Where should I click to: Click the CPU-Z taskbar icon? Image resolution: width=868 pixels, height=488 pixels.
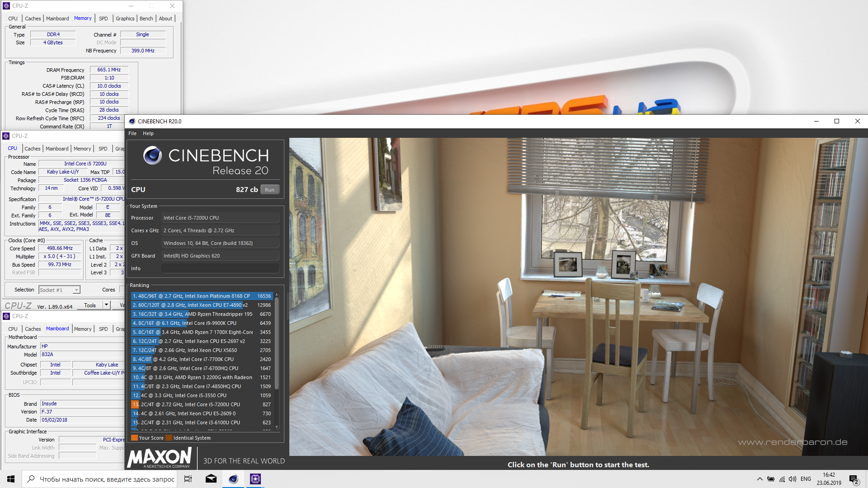click(255, 479)
